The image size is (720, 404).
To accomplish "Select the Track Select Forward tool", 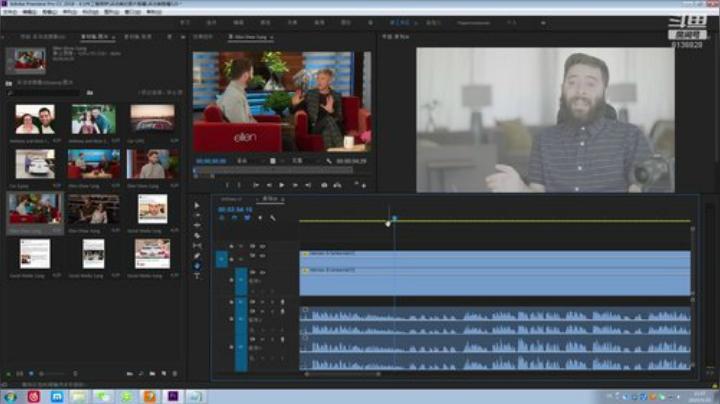I will [x=197, y=215].
